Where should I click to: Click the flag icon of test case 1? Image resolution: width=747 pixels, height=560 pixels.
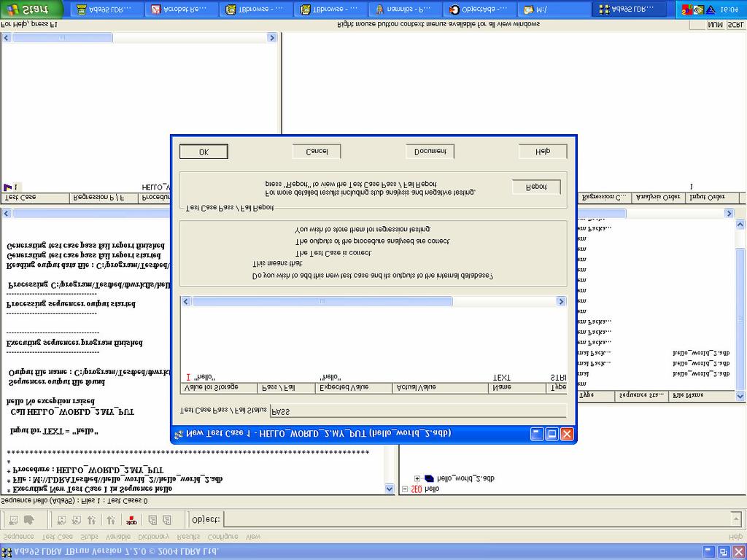7,187
